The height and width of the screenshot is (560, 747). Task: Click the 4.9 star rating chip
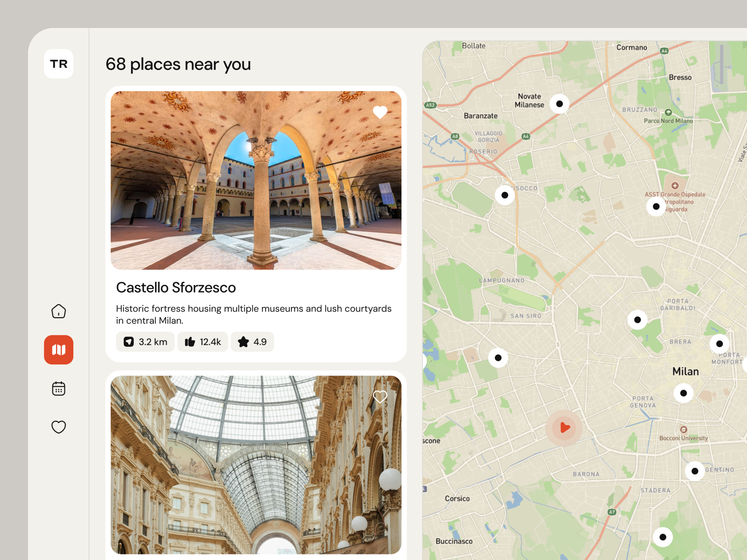pyautogui.click(x=252, y=342)
